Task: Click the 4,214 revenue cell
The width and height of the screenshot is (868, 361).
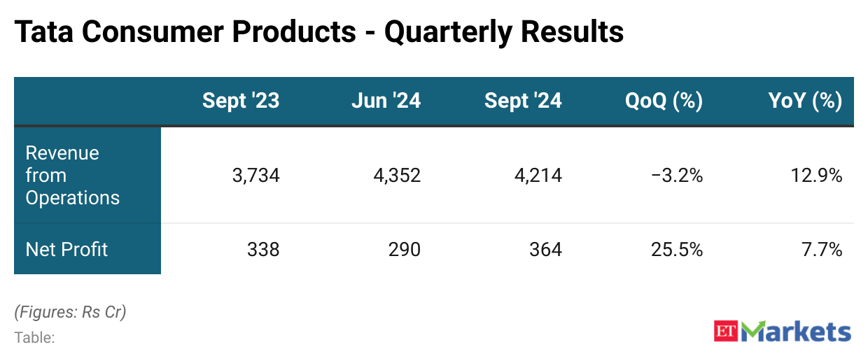Action: point(538,176)
